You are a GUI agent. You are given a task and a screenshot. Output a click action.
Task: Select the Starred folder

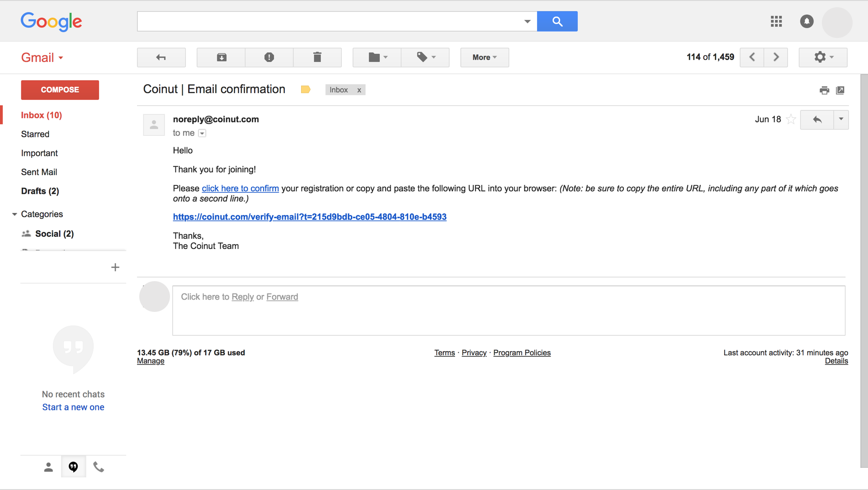[x=35, y=134]
